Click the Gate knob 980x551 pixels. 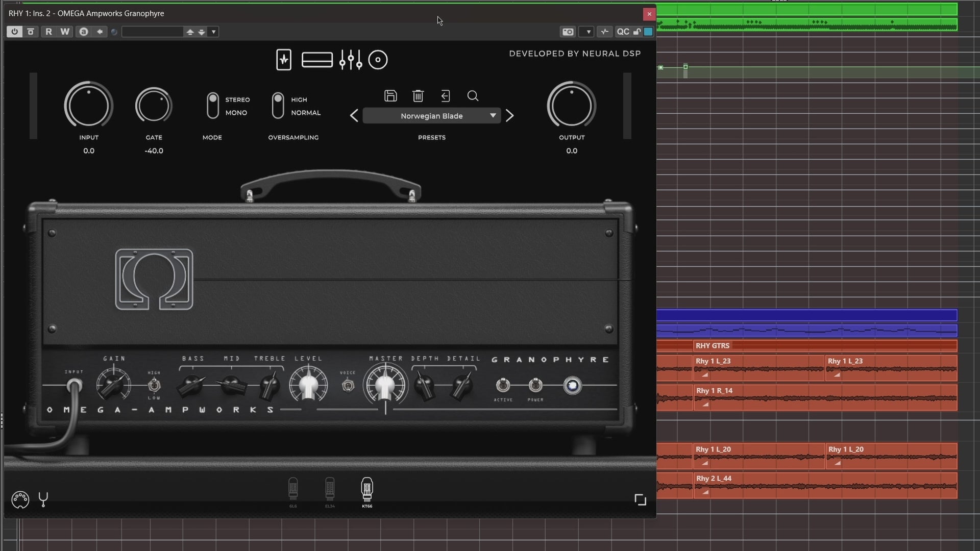(154, 106)
